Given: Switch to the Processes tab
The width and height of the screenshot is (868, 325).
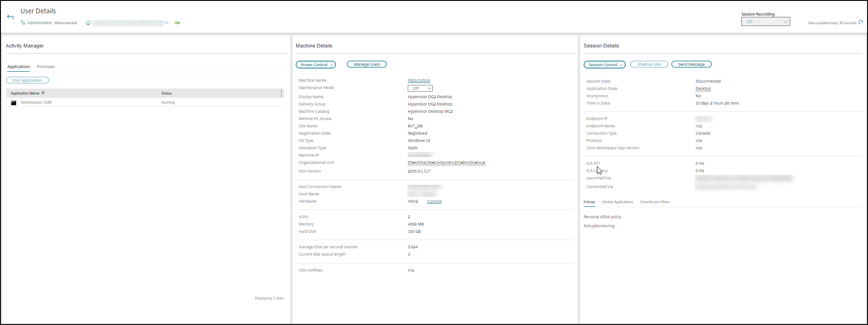Looking at the screenshot, I should (x=46, y=67).
